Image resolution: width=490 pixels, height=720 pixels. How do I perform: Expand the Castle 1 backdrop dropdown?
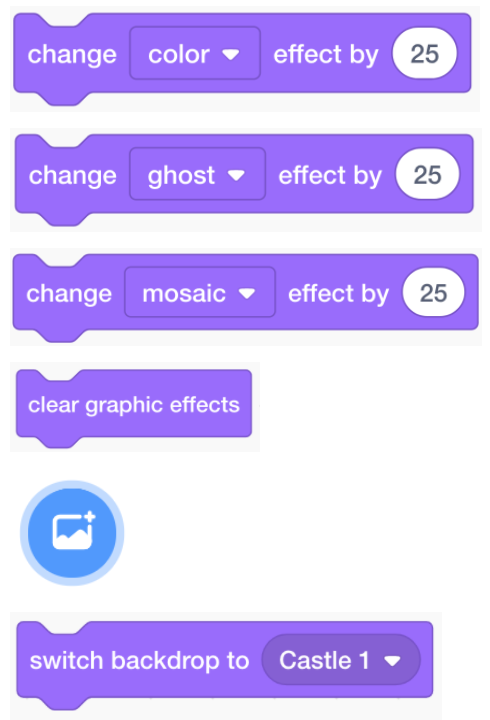[x=341, y=660]
